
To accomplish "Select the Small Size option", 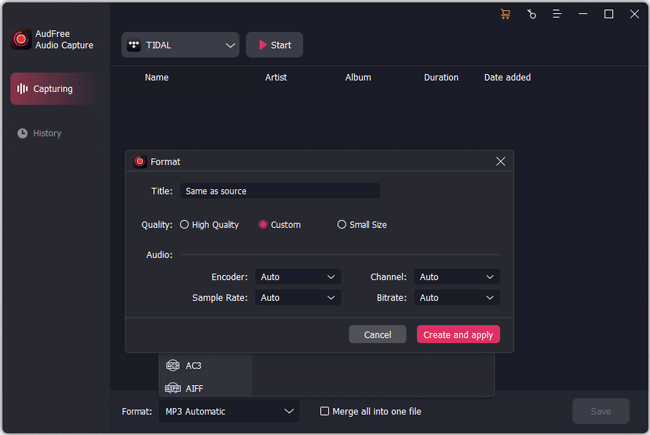I will 342,225.
